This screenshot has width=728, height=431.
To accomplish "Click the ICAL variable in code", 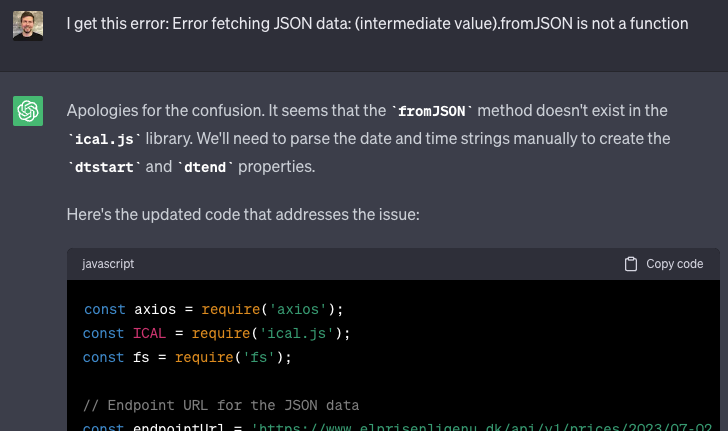I will pos(150,333).
